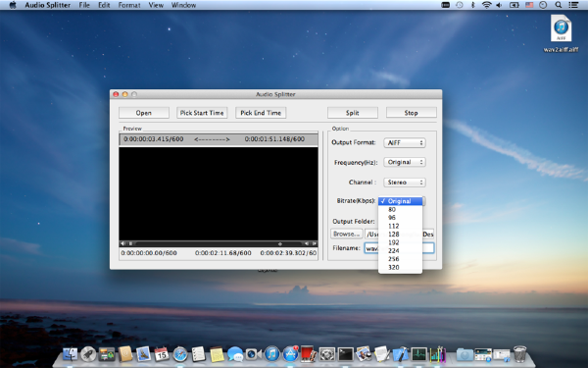Screen dimensions: 588x368
Task: Pause preview with the pause control
Action: 130,243
